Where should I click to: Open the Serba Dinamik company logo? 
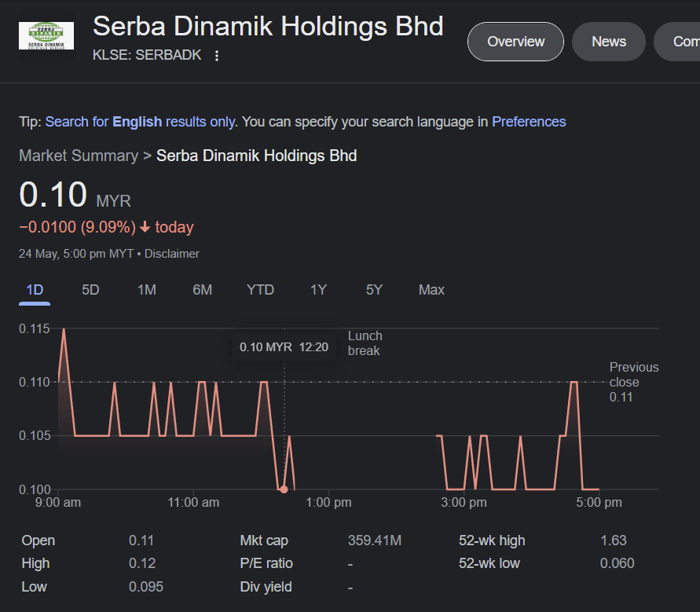[x=46, y=35]
